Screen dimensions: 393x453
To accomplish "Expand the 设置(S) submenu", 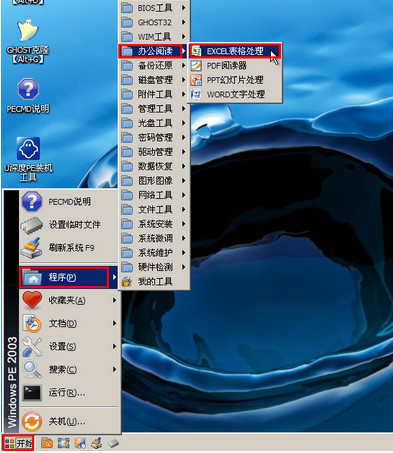I will pyautogui.click(x=69, y=346).
